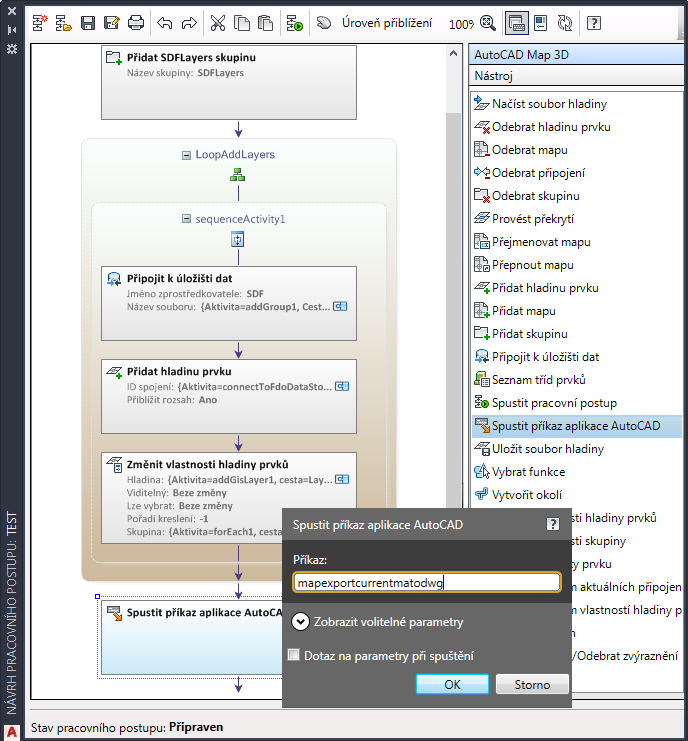Viewport: 688px width, 741px height.
Task: Click the new workflow toolbar icon
Action: (40, 23)
